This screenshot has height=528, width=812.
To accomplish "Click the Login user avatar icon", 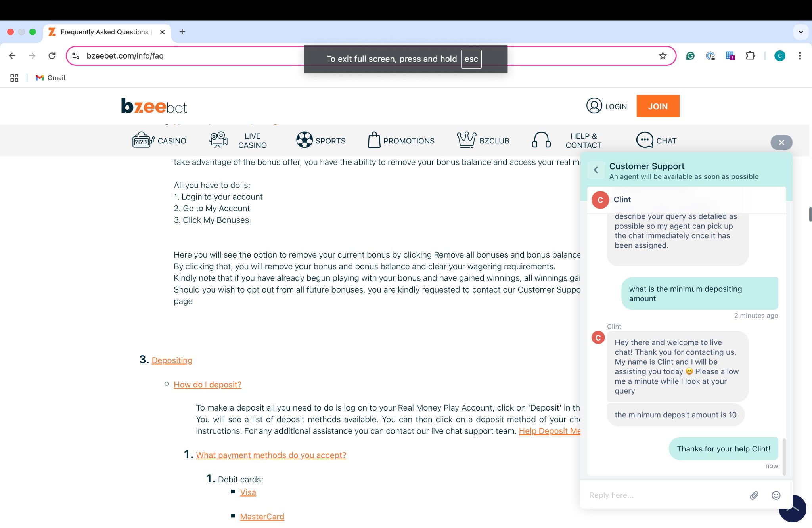I will point(594,106).
